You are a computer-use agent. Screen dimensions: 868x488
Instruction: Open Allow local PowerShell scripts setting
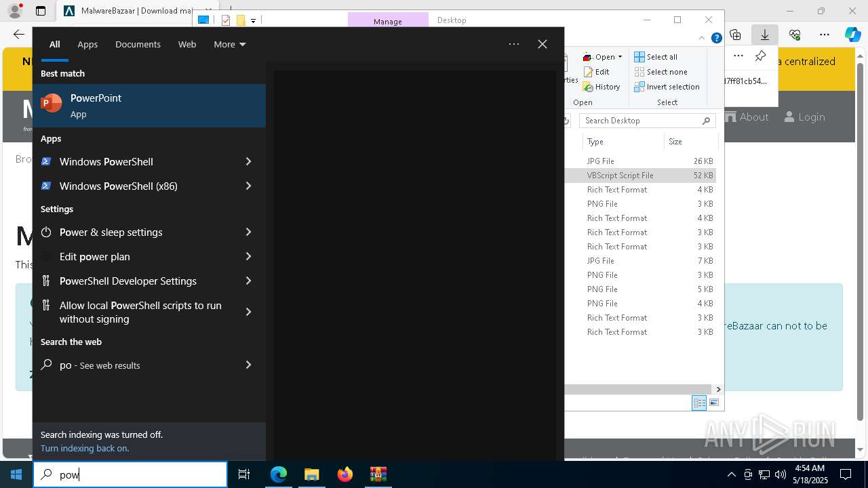tap(140, 312)
